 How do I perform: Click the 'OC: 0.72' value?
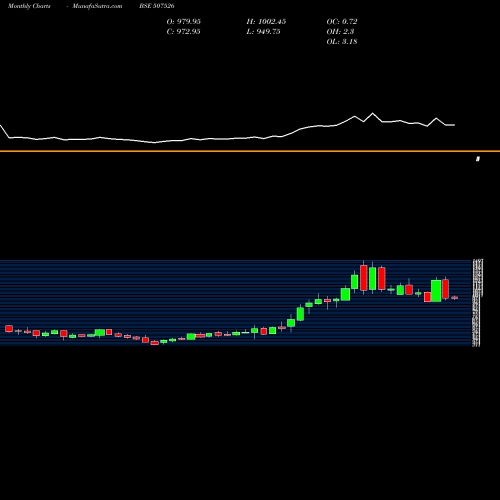342,22
